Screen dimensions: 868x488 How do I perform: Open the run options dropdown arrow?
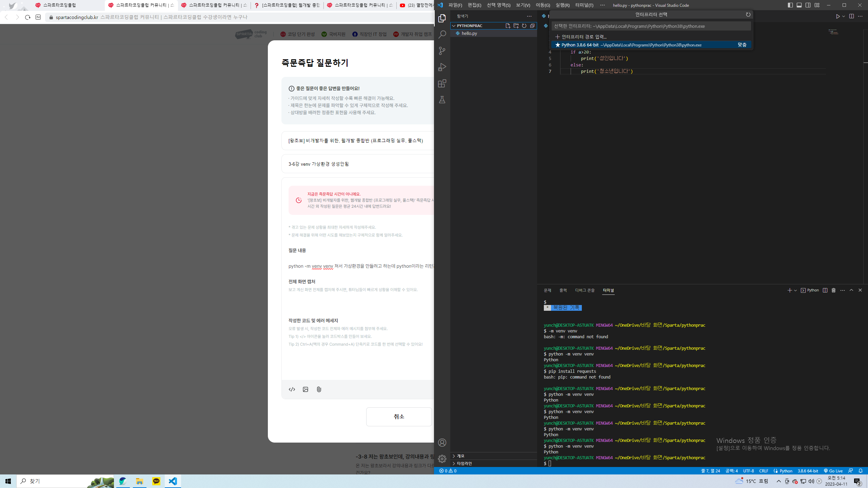click(844, 16)
